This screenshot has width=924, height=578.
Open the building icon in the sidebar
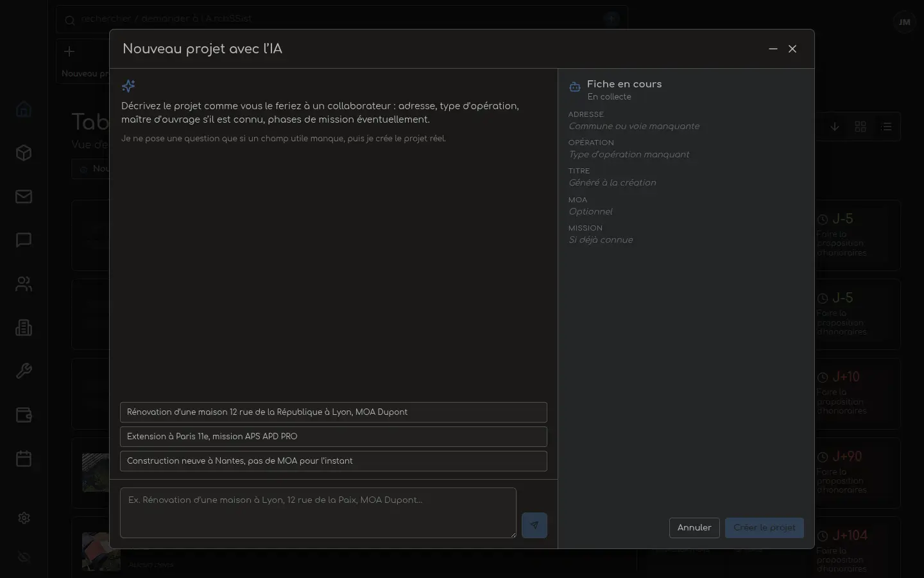(x=24, y=328)
